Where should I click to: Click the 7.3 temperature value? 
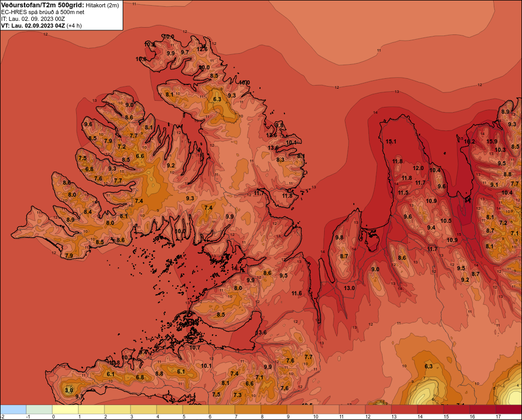pyautogui.click(x=238, y=395)
